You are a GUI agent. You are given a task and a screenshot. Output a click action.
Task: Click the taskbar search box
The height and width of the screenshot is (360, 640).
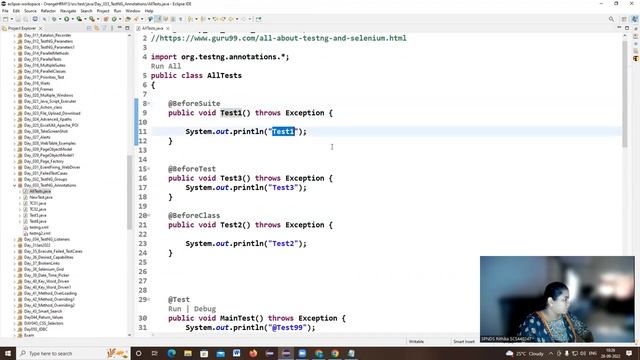coord(73,353)
